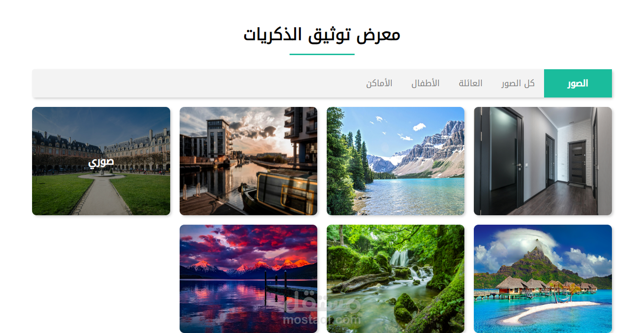Select the active الصور tab
This screenshot has height=333, width=644.
pyautogui.click(x=578, y=83)
